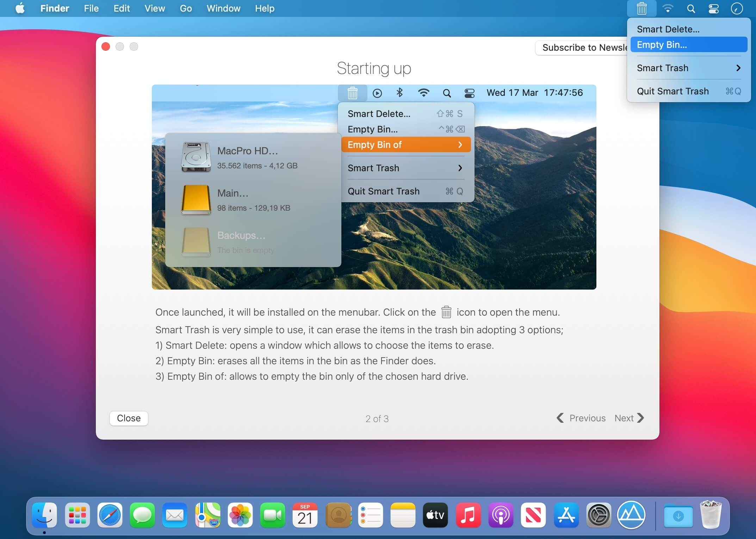Open Calendar showing Sep 21
Image resolution: width=756 pixels, height=539 pixels.
(305, 515)
